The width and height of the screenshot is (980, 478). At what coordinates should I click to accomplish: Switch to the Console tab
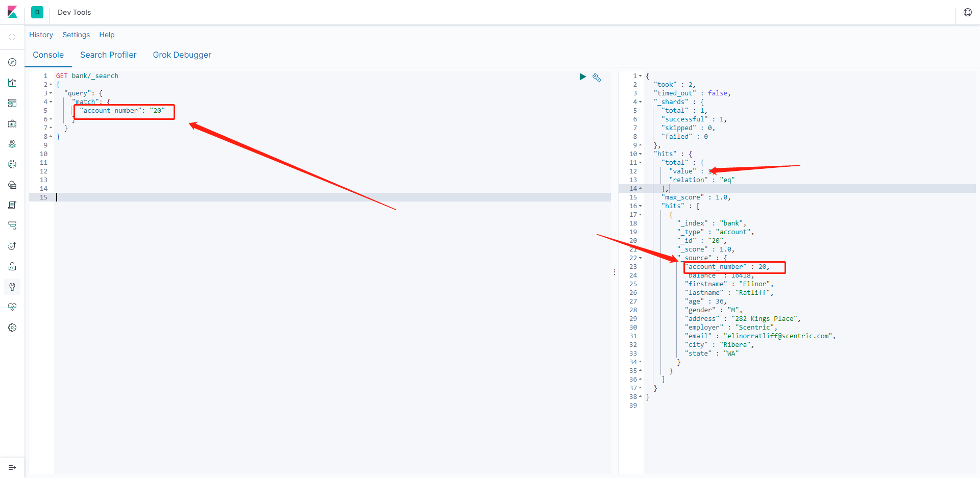coord(48,55)
